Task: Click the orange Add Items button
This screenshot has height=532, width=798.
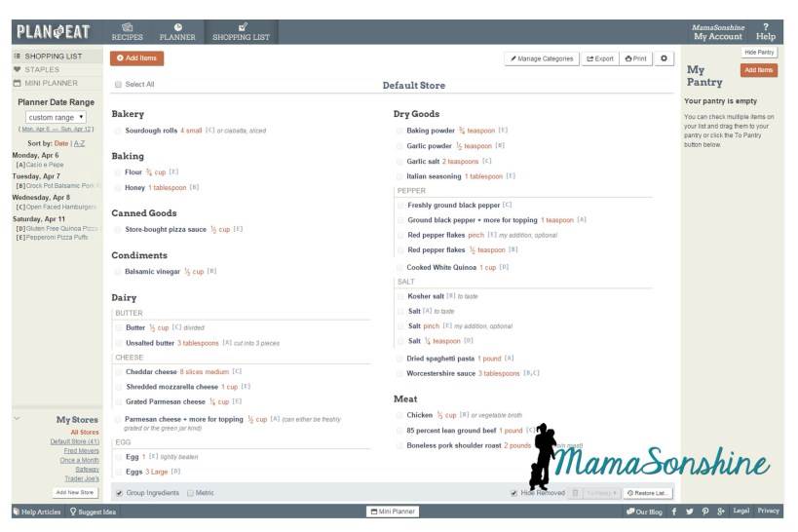Action: [x=136, y=58]
